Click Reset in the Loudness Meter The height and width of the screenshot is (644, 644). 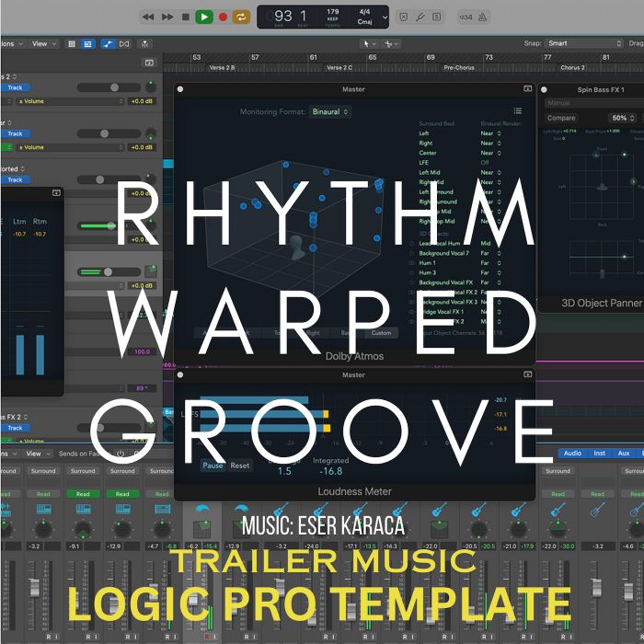point(240,466)
